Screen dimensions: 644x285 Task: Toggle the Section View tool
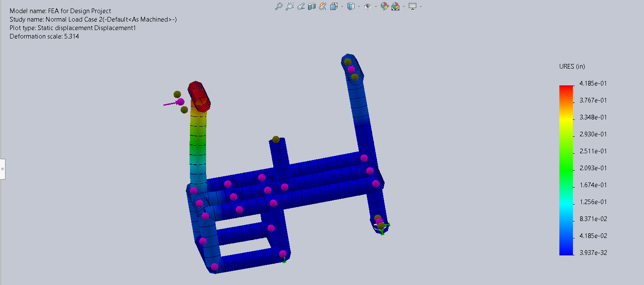point(312,6)
